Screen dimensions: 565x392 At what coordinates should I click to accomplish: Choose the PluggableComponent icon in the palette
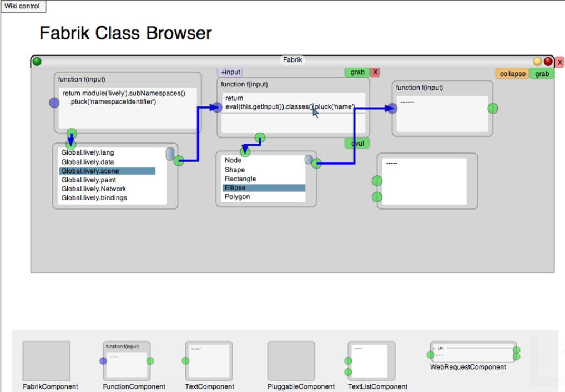coord(291,361)
